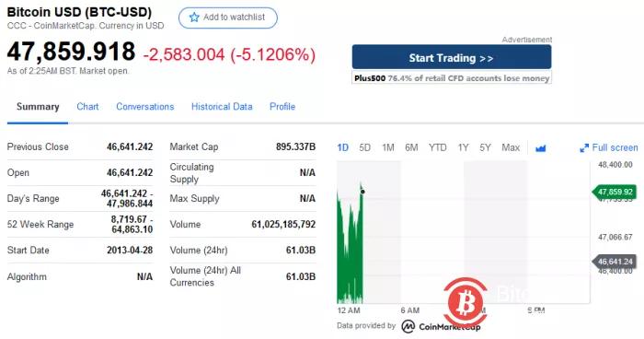Open the Profile tab
Viewport: 644px width, 339px height.
[282, 107]
